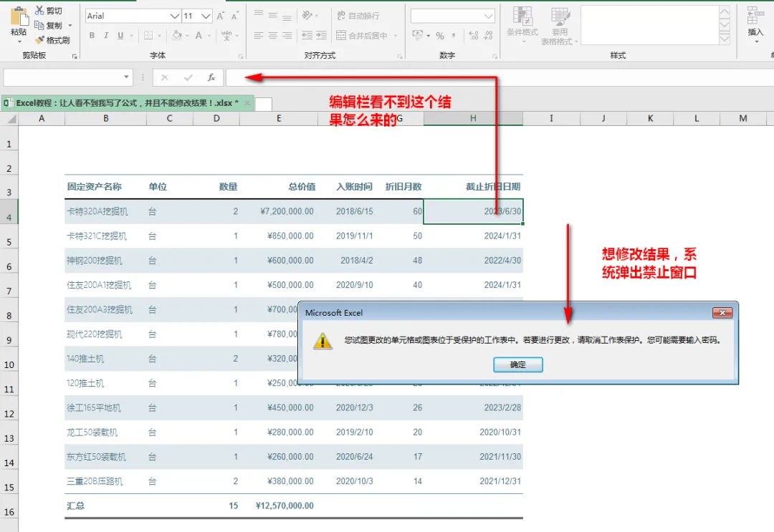Image resolution: width=774 pixels, height=532 pixels.
Task: Click the Font Color letter A
Action: pos(199,36)
